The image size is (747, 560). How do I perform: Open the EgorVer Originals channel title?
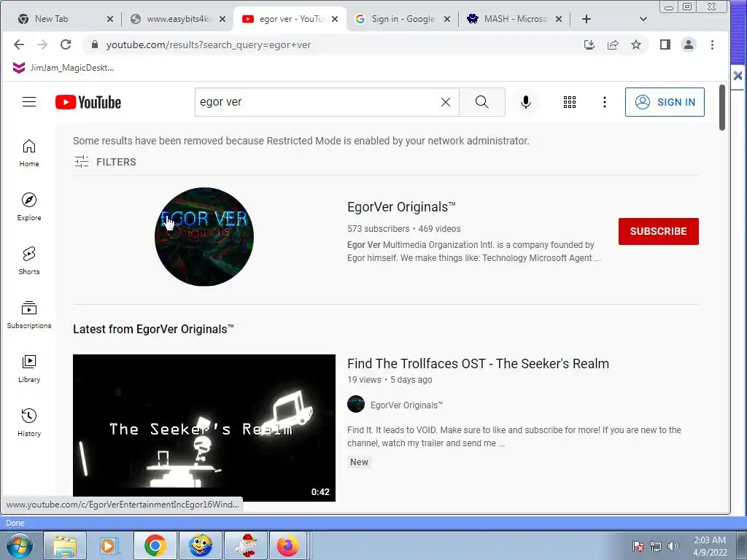(401, 207)
